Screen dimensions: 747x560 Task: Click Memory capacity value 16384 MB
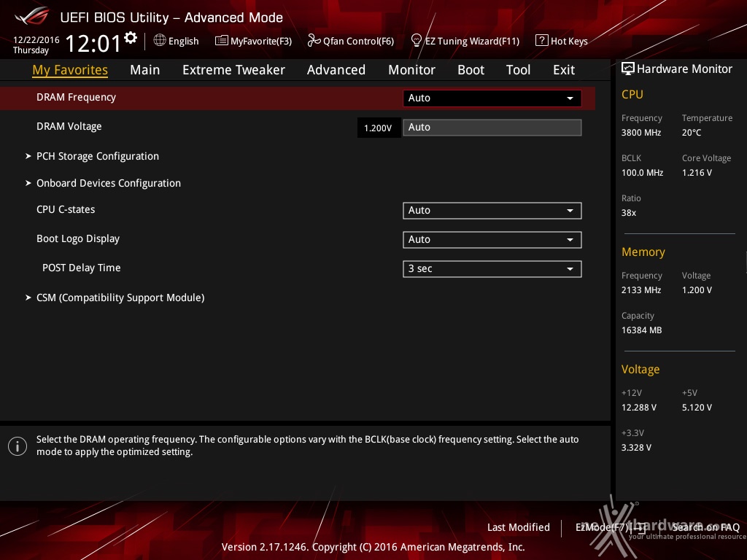tap(642, 330)
